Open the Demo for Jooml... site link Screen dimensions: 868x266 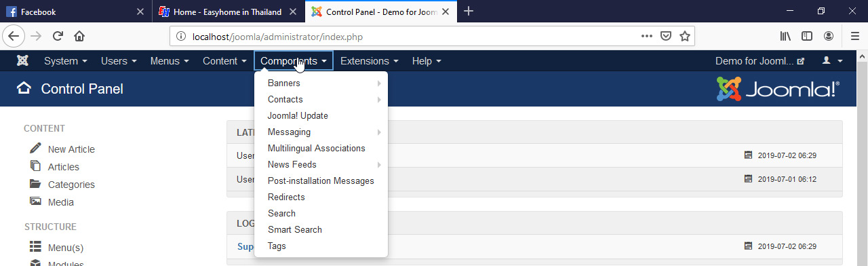(x=759, y=61)
